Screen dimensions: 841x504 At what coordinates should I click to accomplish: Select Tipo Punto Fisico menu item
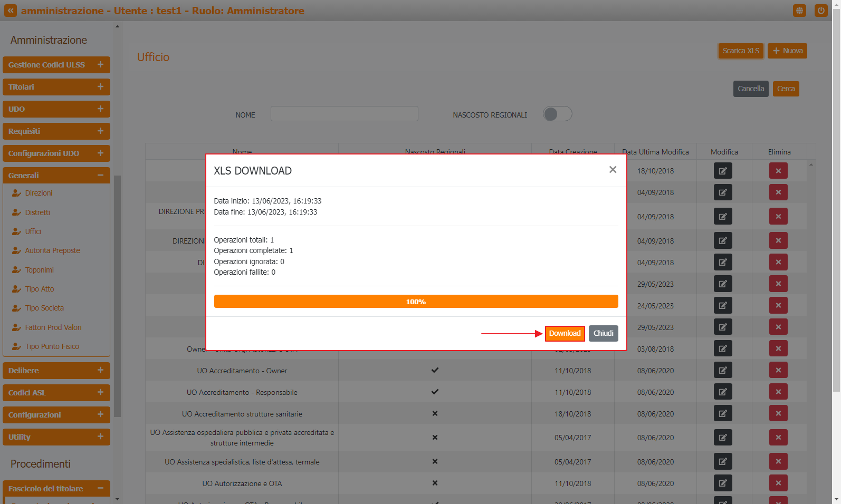tap(52, 346)
